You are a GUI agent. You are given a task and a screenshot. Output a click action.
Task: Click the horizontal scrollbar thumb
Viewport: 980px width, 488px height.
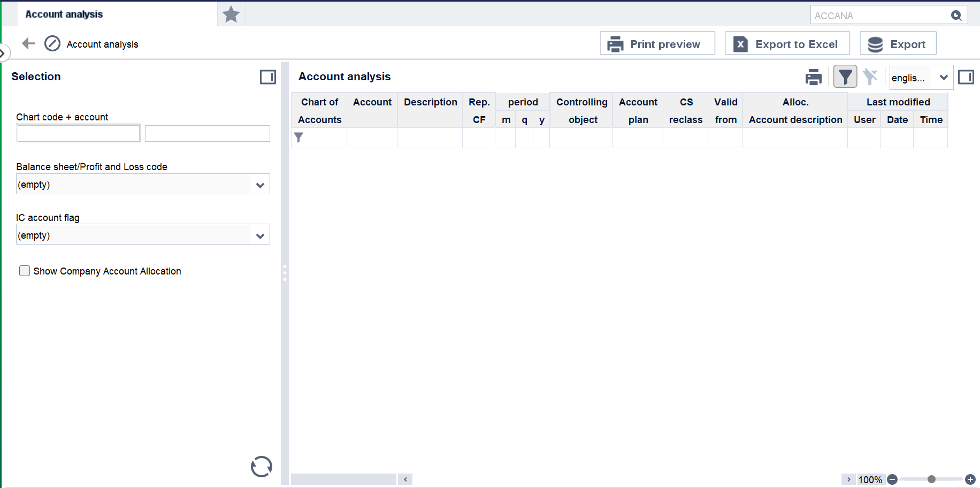[x=343, y=479]
